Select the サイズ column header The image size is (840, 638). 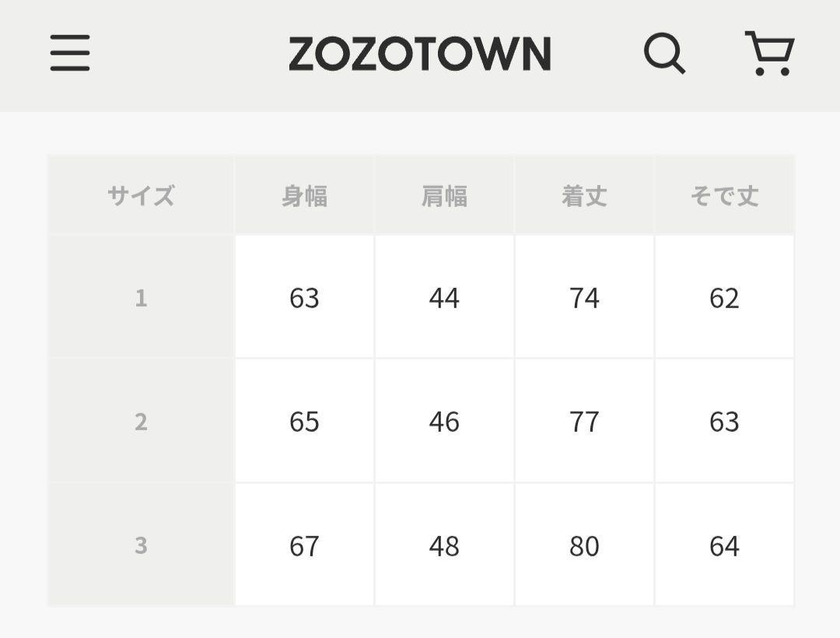pos(141,195)
